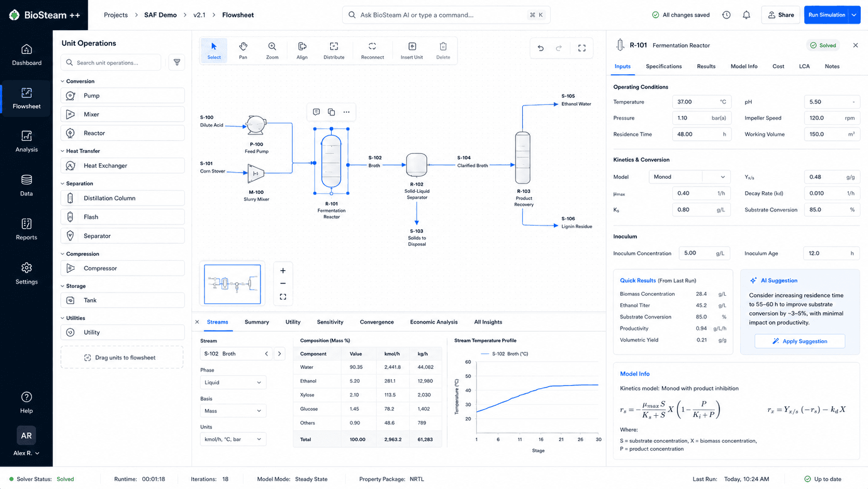Click the Reconnect tool
This screenshot has width=868, height=489.
372,51
